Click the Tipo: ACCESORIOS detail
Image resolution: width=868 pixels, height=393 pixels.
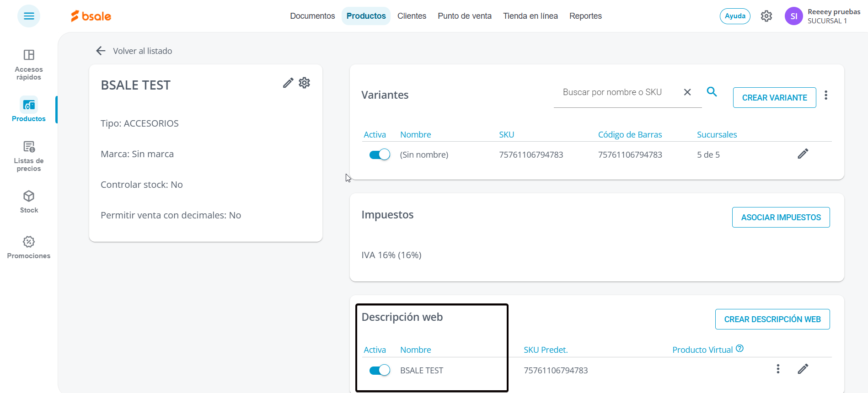click(140, 123)
